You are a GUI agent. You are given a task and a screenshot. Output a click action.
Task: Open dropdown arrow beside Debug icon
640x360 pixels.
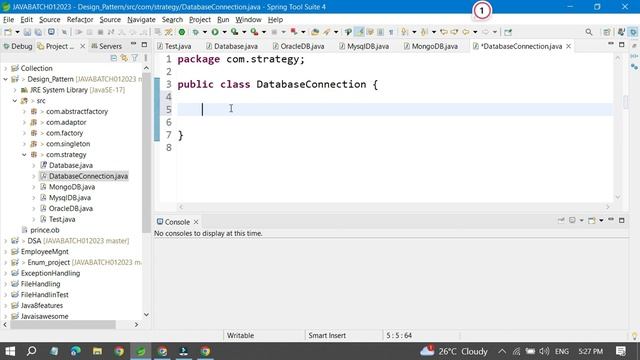click(205, 32)
